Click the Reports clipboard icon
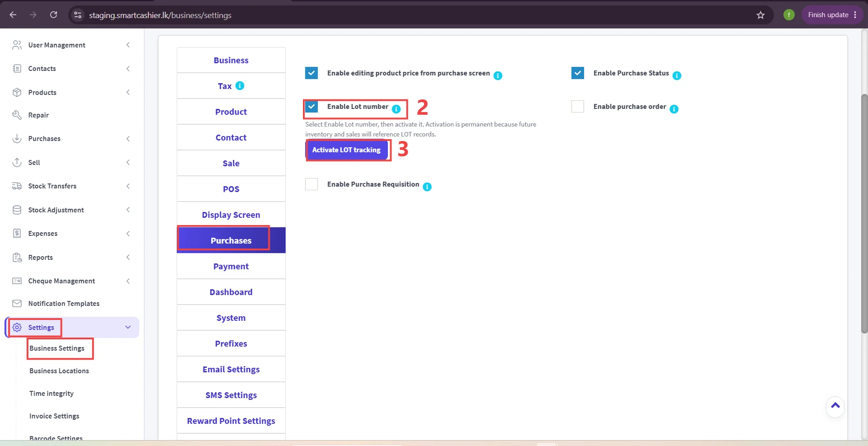868x446 pixels. point(17,257)
